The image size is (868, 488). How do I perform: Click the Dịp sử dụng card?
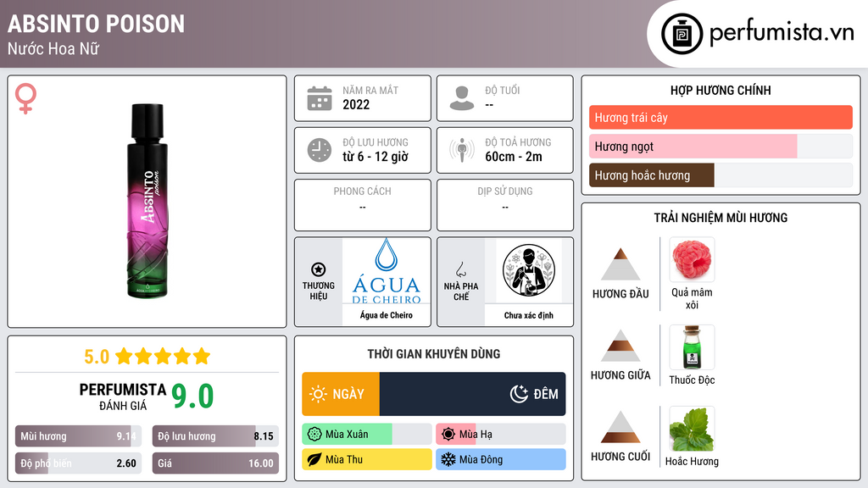505,205
